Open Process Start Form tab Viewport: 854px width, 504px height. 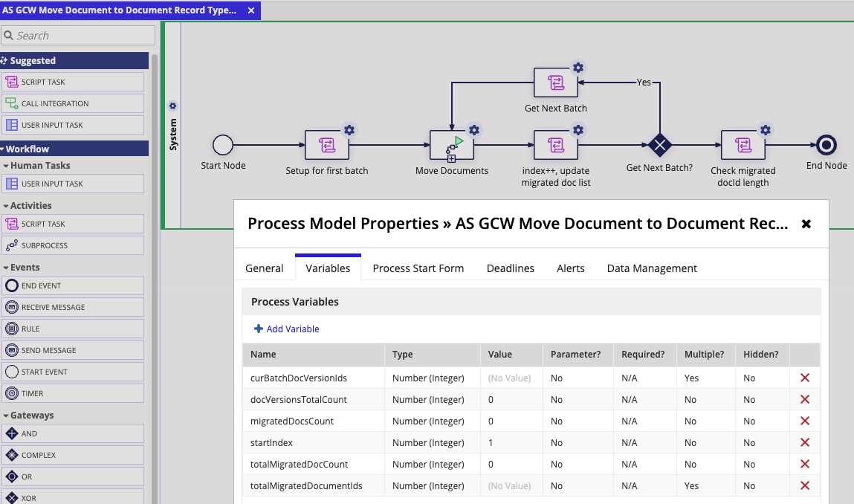coord(418,268)
